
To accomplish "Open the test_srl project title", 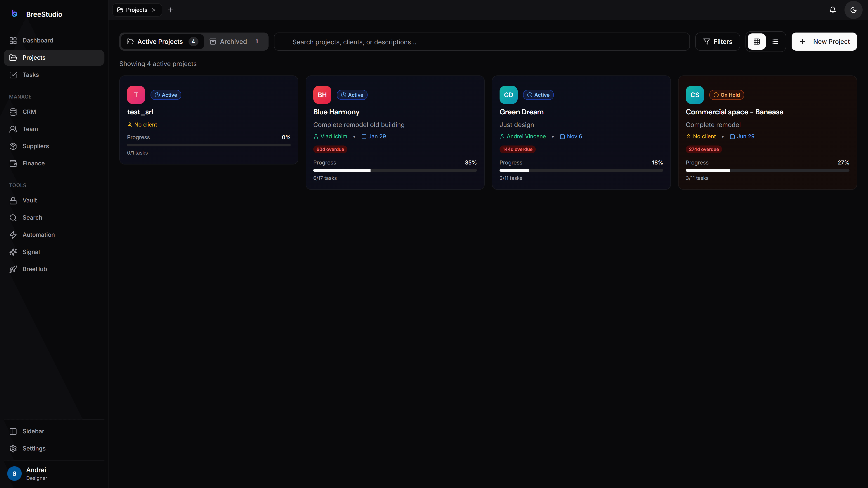I will click(x=140, y=112).
